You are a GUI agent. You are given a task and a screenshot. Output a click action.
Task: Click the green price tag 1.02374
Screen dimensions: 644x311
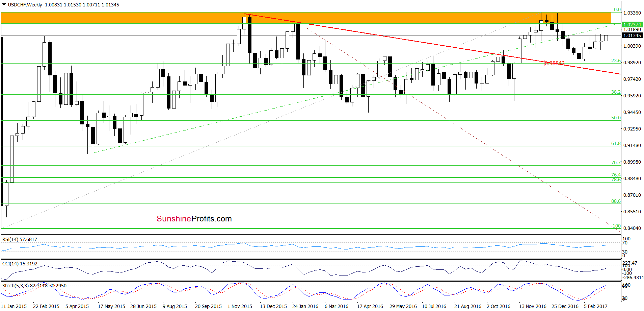(x=632, y=25)
